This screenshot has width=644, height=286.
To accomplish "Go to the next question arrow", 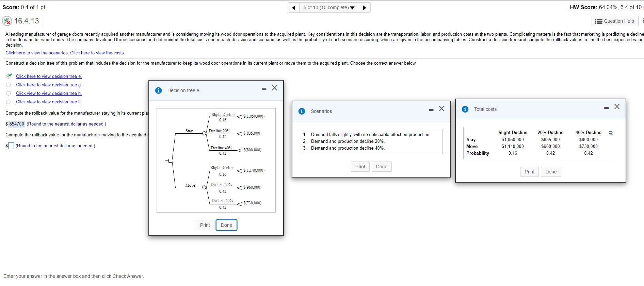I will tap(365, 7).
